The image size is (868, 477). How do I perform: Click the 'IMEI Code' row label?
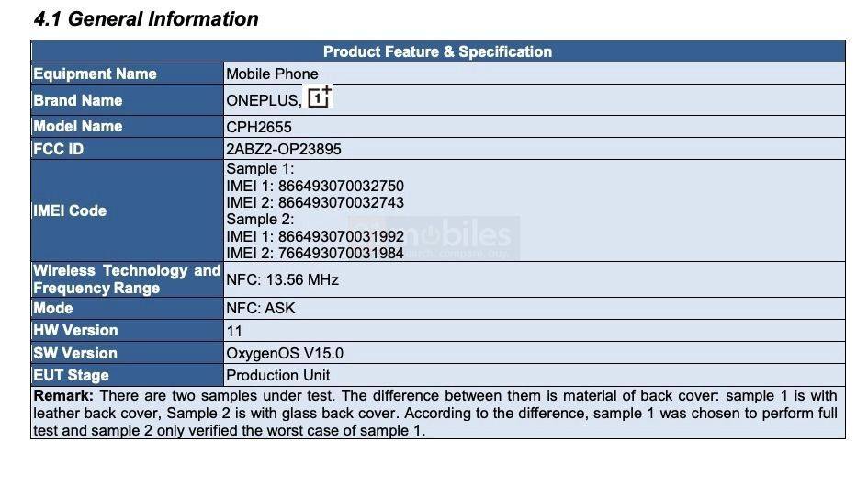click(70, 210)
